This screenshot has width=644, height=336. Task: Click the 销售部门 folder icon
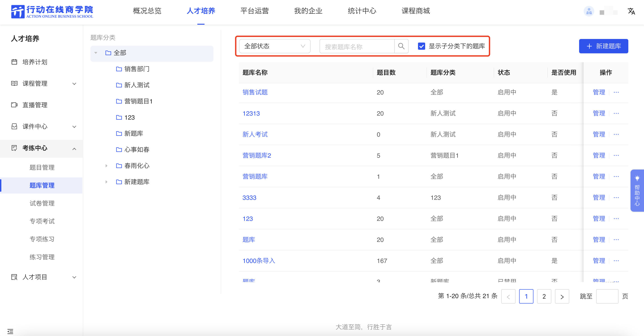119,69
